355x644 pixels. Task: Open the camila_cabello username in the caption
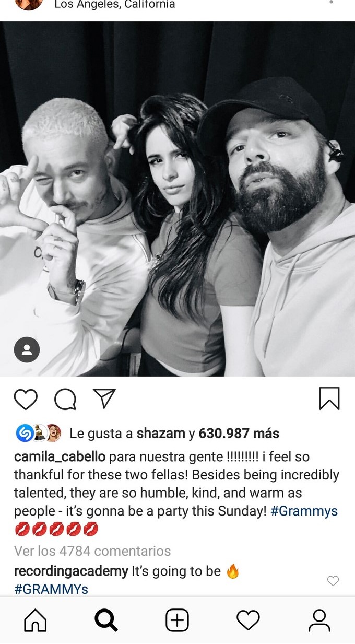pos(60,457)
